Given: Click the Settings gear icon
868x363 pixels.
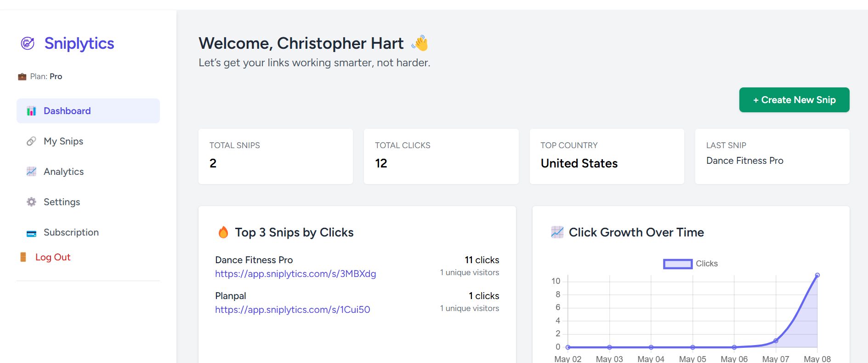Looking at the screenshot, I should (31, 202).
